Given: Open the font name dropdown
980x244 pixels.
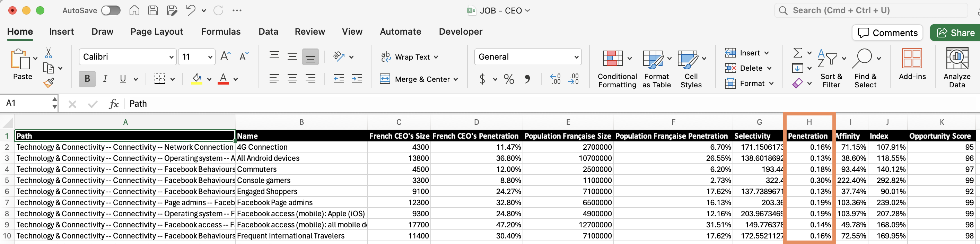Looking at the screenshot, I should (x=171, y=57).
